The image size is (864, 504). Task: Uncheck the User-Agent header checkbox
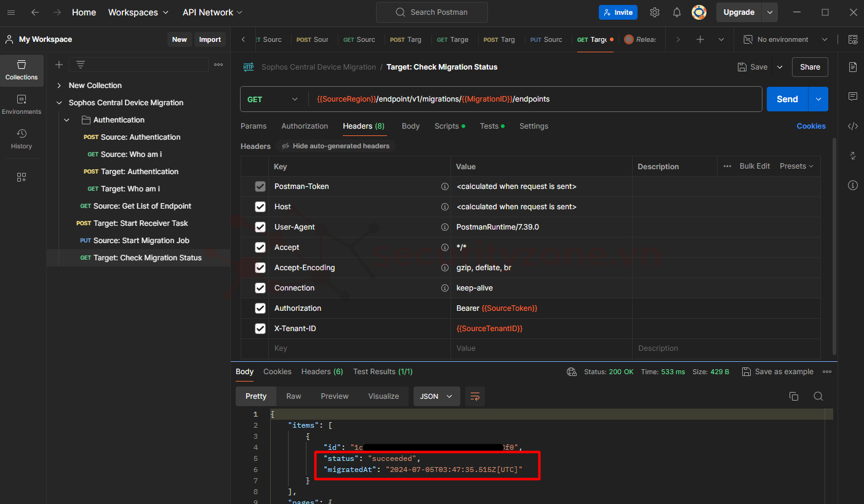260,227
